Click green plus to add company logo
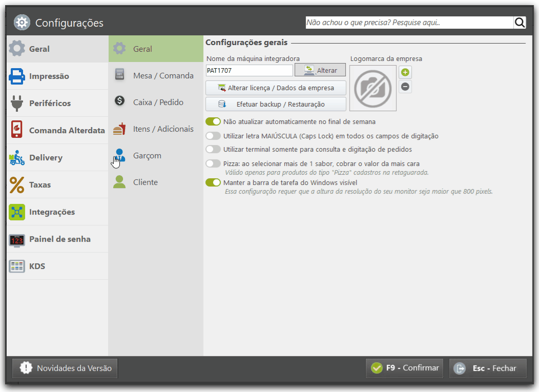This screenshot has height=392, width=539. tap(405, 72)
